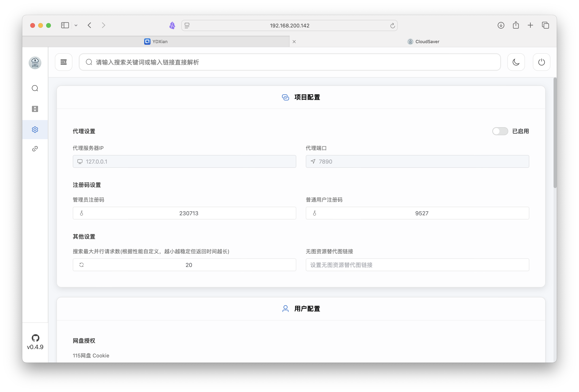The height and width of the screenshot is (392, 579).
Task: Click the monitor icon in proxy IP field
Action: [x=80, y=162]
